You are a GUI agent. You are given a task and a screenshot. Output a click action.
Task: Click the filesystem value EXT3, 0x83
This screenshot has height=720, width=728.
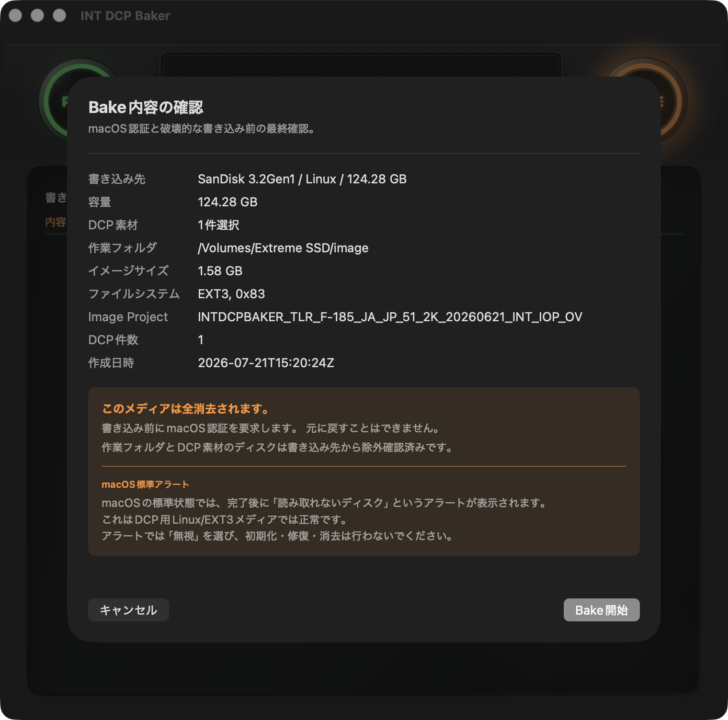231,294
